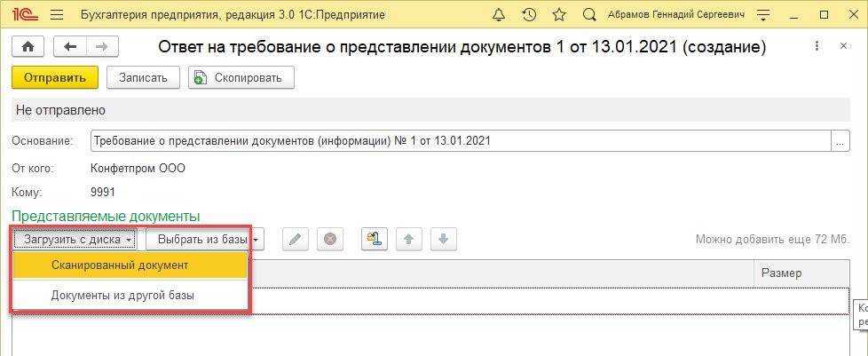Open the main hamburger menu
The height and width of the screenshot is (356, 868).
[x=57, y=14]
